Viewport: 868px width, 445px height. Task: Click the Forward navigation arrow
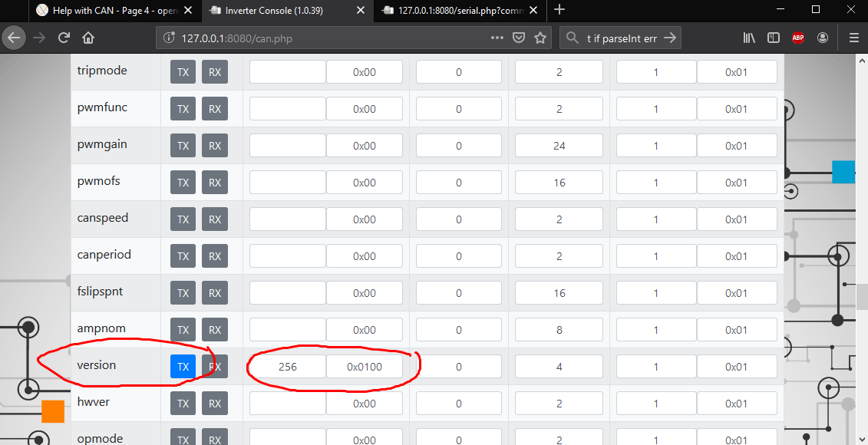tap(38, 38)
